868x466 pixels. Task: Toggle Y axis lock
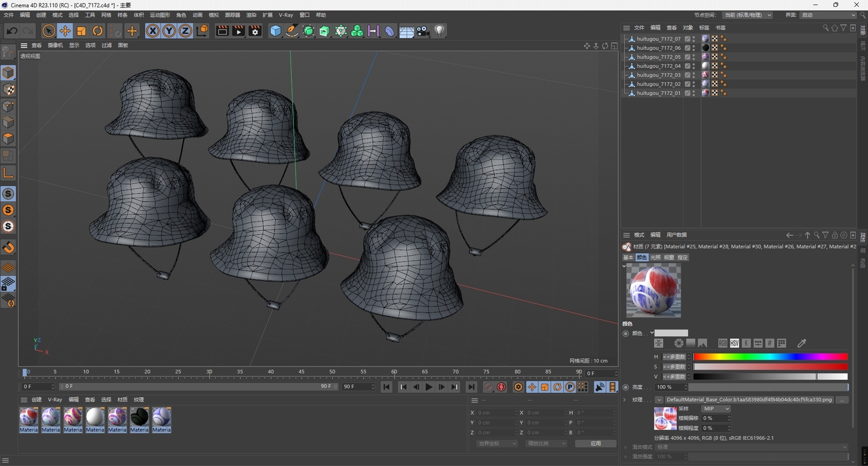click(x=168, y=31)
